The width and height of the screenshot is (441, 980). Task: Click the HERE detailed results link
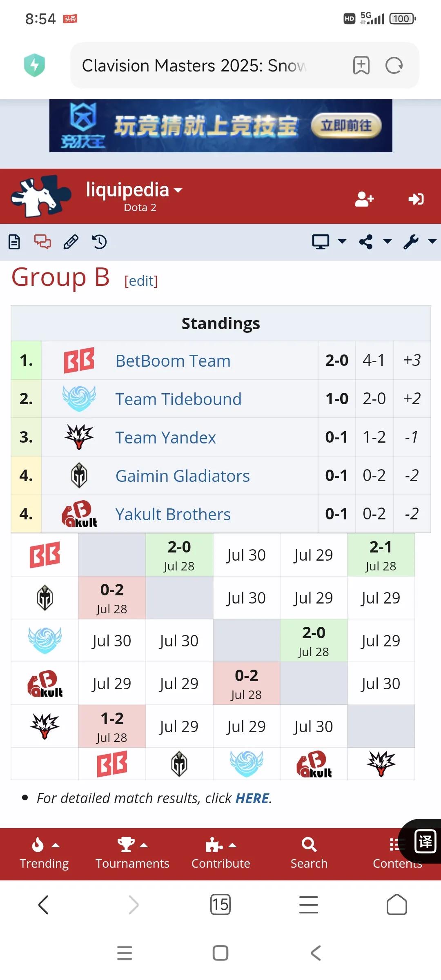click(252, 798)
